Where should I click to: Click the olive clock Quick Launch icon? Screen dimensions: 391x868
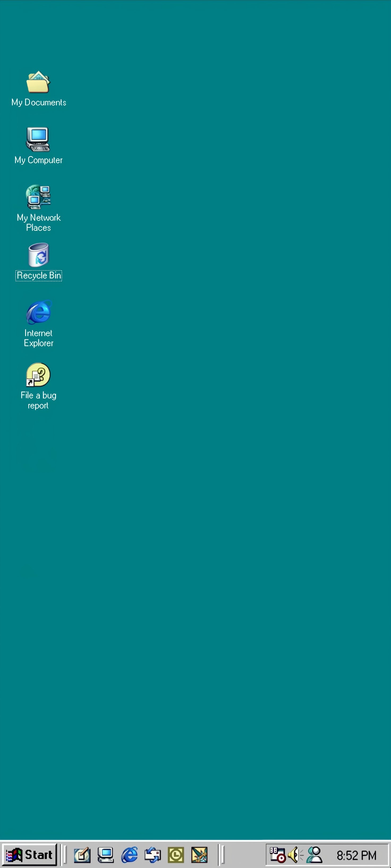tap(176, 855)
